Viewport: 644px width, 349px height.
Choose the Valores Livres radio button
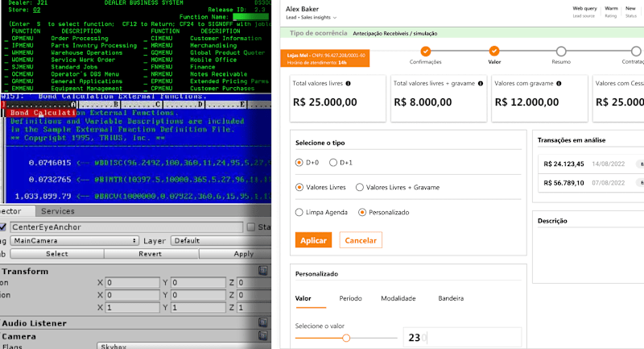[299, 188]
